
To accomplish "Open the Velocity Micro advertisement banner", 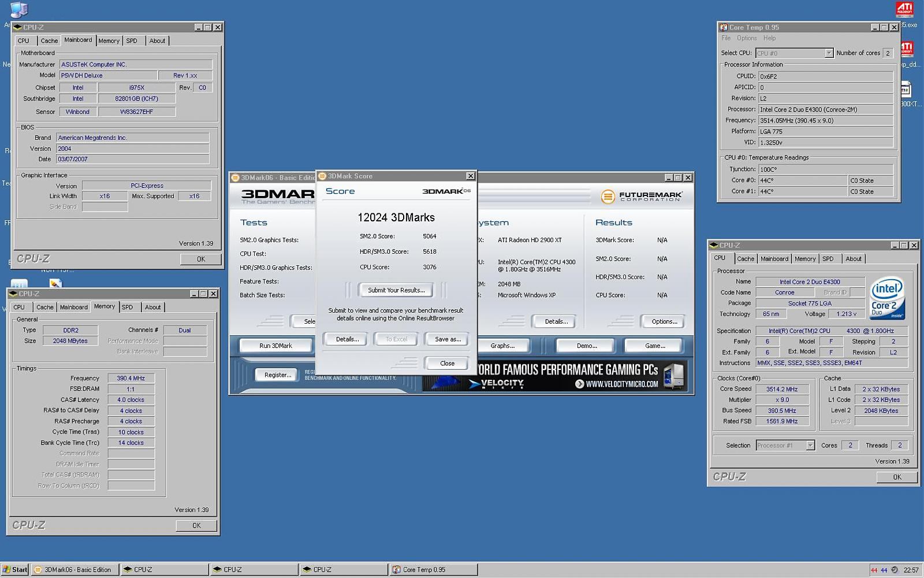I will coord(554,375).
